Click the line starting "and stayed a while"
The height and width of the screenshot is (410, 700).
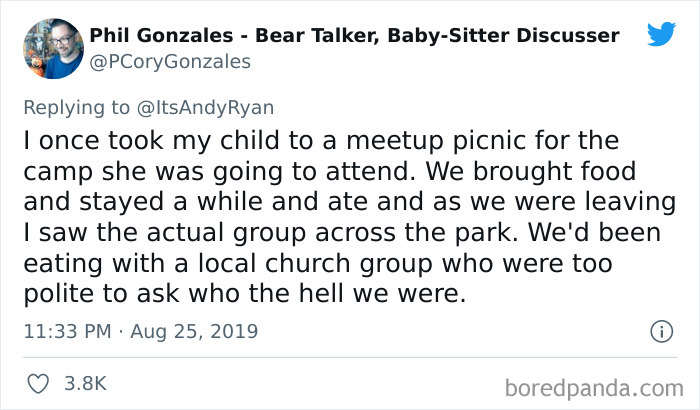(x=340, y=201)
